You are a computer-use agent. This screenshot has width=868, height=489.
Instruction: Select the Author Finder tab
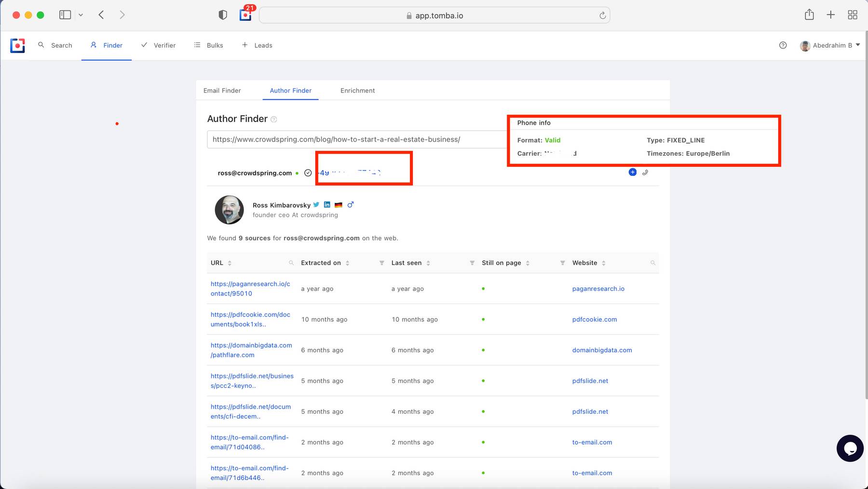click(290, 91)
